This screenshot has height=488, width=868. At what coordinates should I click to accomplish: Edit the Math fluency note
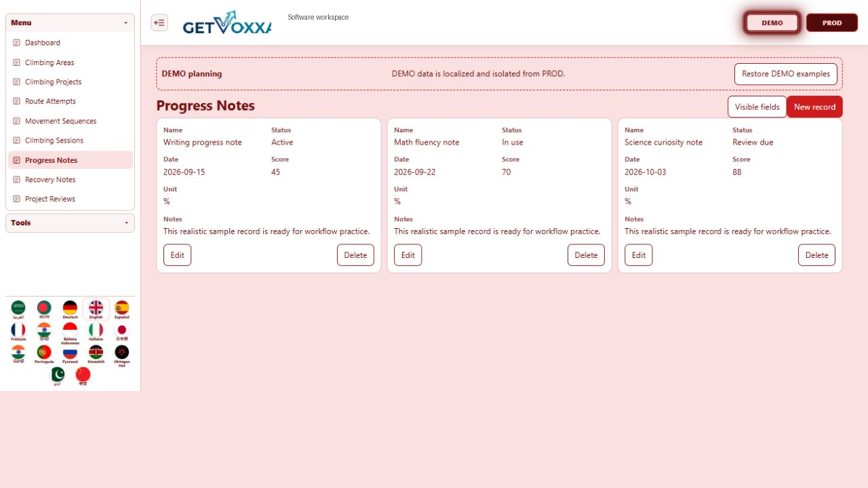coord(408,255)
